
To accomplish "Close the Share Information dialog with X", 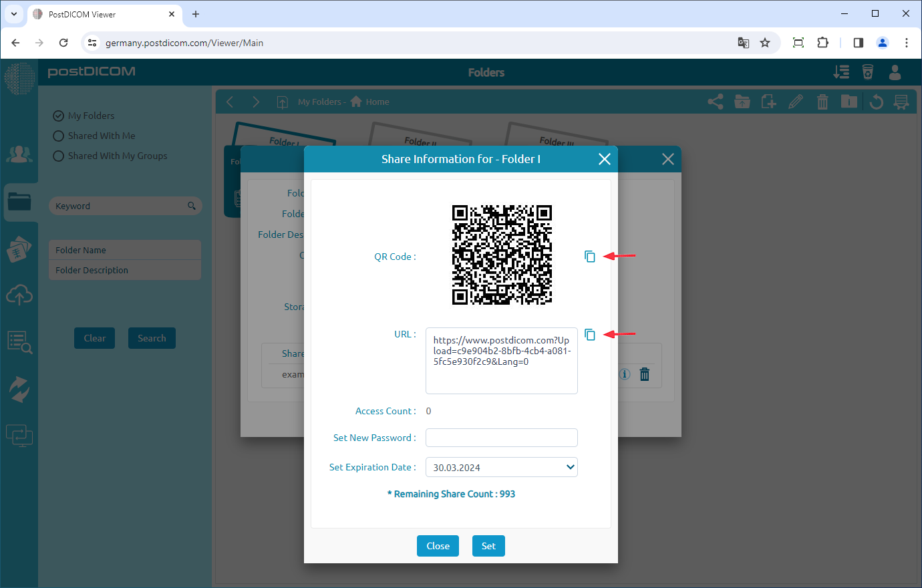I will pos(604,159).
